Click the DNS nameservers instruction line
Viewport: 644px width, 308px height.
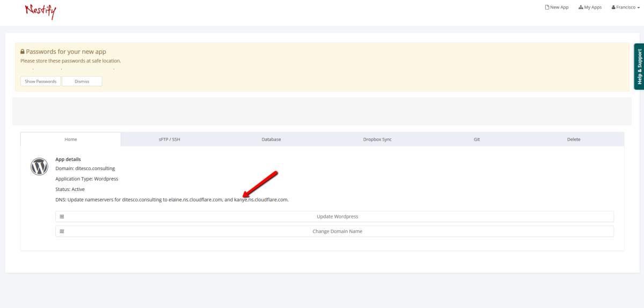coord(172,200)
